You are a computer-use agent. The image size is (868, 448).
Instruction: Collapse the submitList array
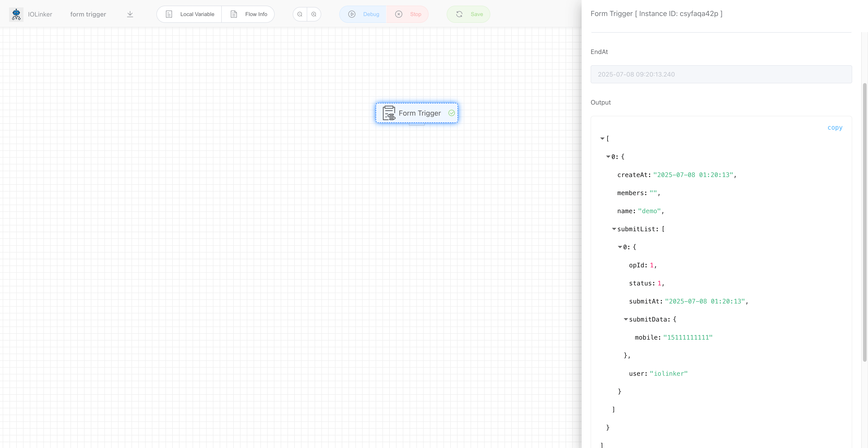[x=614, y=229]
